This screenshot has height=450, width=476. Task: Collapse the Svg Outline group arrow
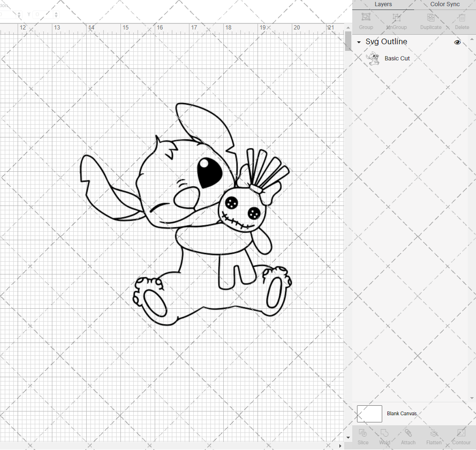[359, 42]
